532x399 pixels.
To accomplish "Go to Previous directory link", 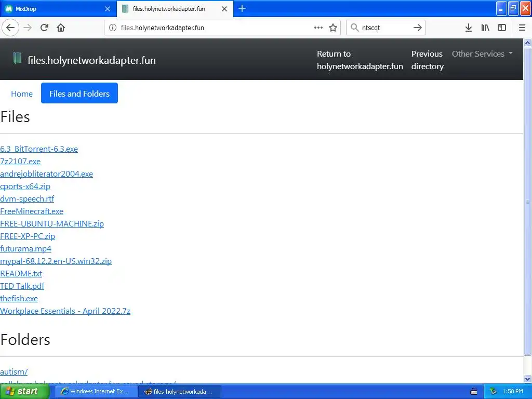I will click(x=428, y=60).
